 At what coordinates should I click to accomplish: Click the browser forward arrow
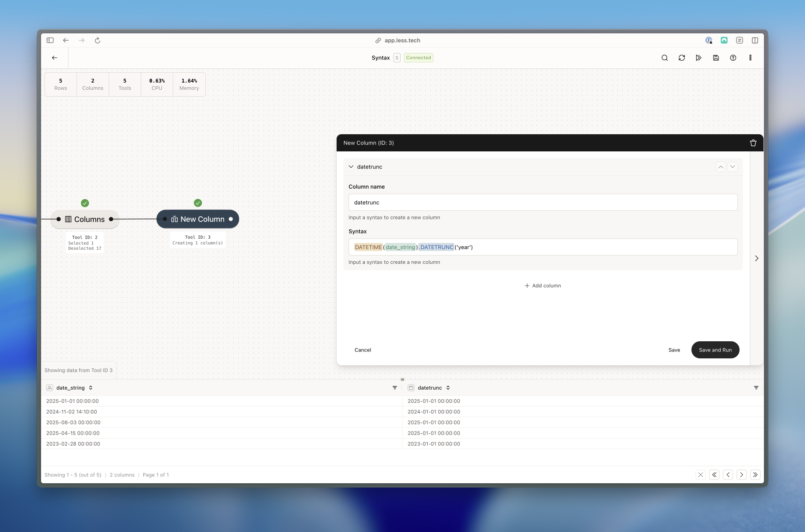[x=82, y=40]
